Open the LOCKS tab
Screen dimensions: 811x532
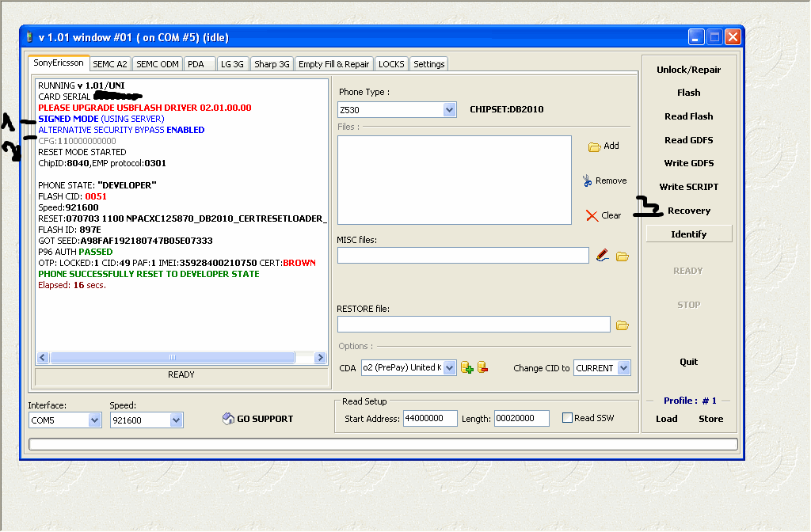point(391,64)
